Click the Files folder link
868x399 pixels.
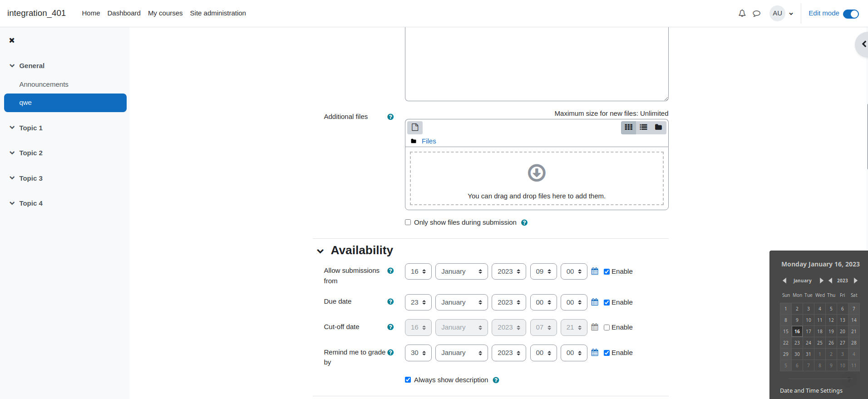click(x=429, y=141)
